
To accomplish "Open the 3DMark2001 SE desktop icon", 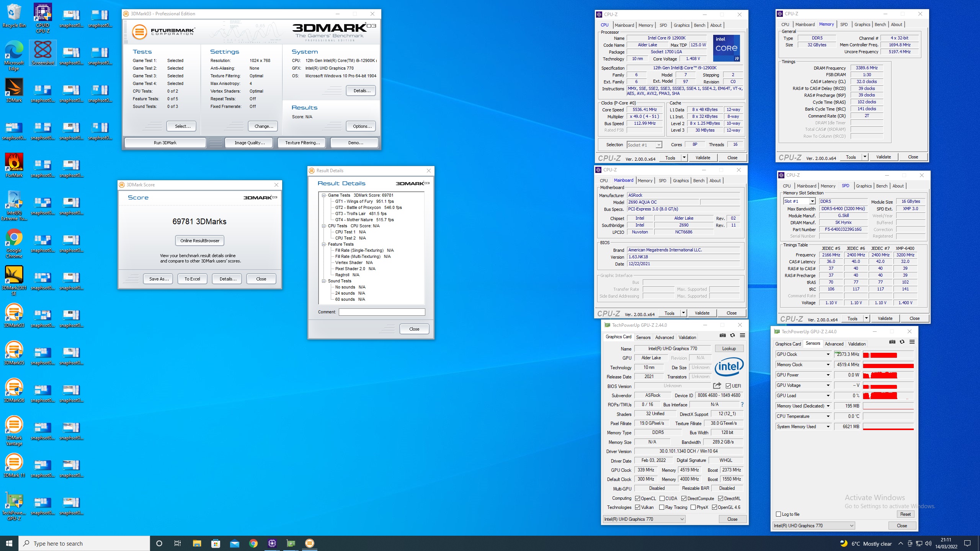I will pyautogui.click(x=14, y=280).
